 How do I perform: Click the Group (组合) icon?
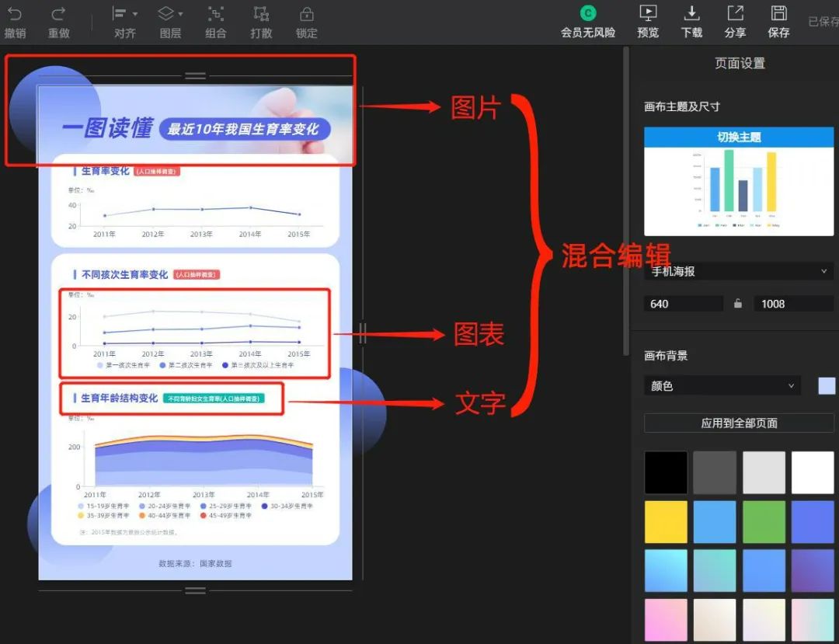coord(216,14)
